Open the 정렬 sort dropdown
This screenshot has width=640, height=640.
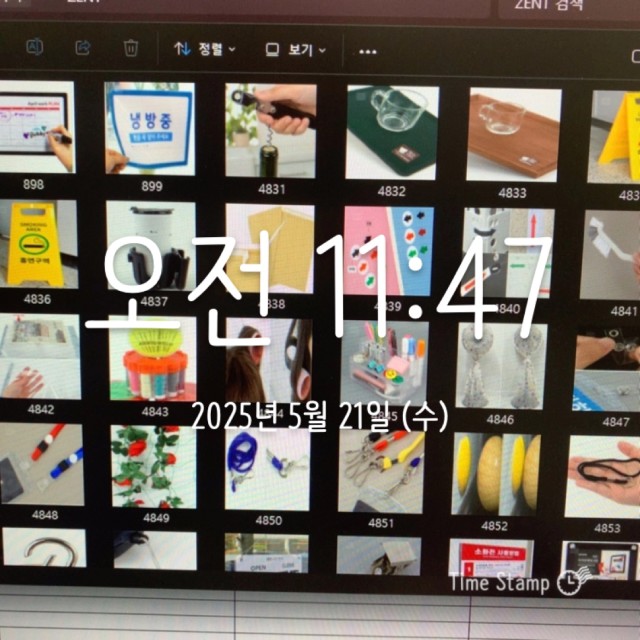click(205, 49)
